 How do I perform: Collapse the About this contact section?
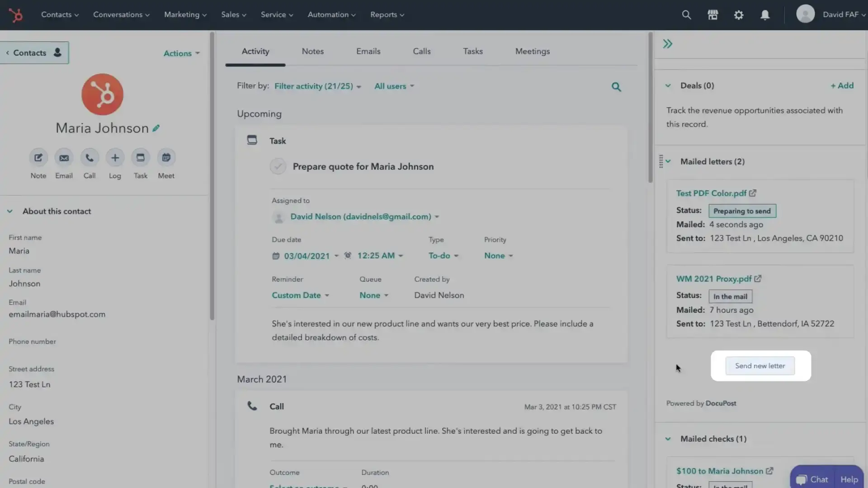(x=10, y=211)
